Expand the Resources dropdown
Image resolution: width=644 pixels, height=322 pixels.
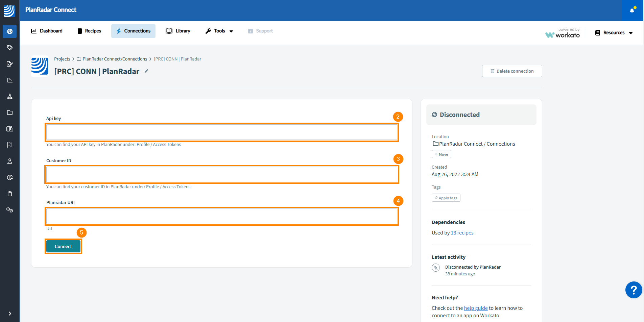click(x=614, y=33)
